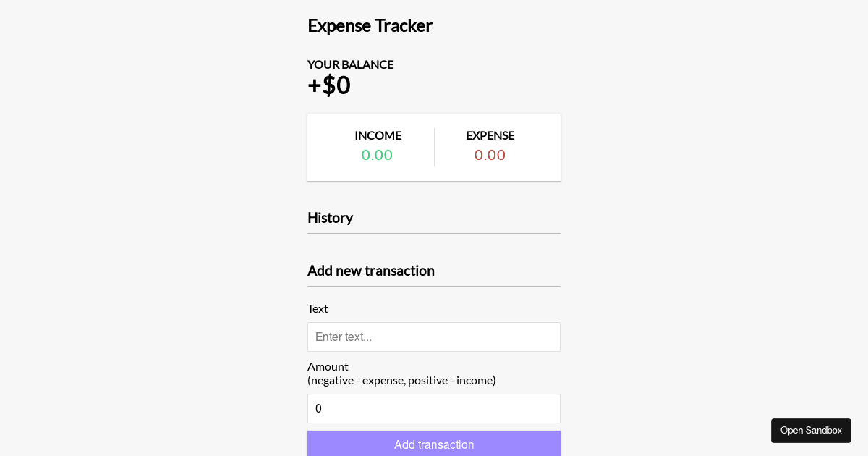Click the Open Sandbox button
The image size is (868, 456).
click(811, 430)
